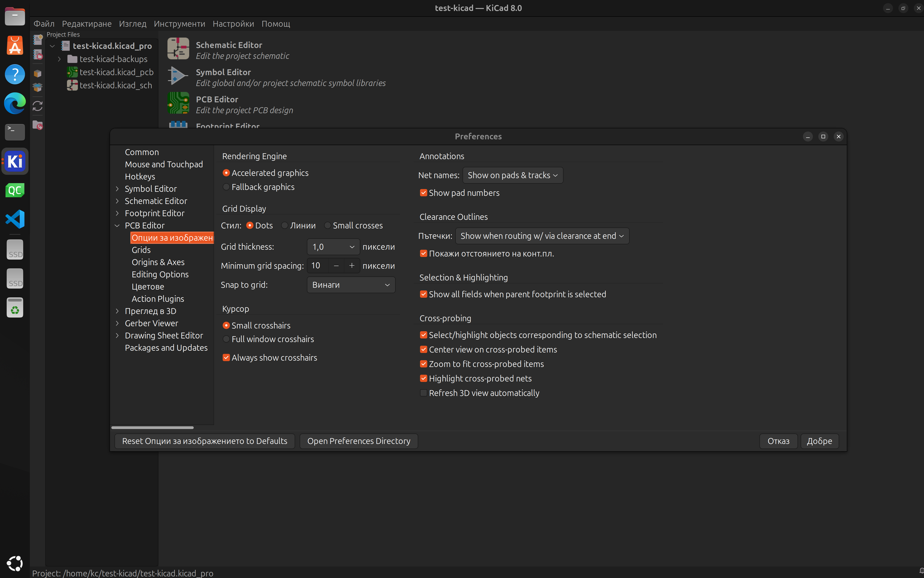Screen dimensions: 924x578
Task: Select Цветове under PCB Editor
Action: [x=148, y=287]
